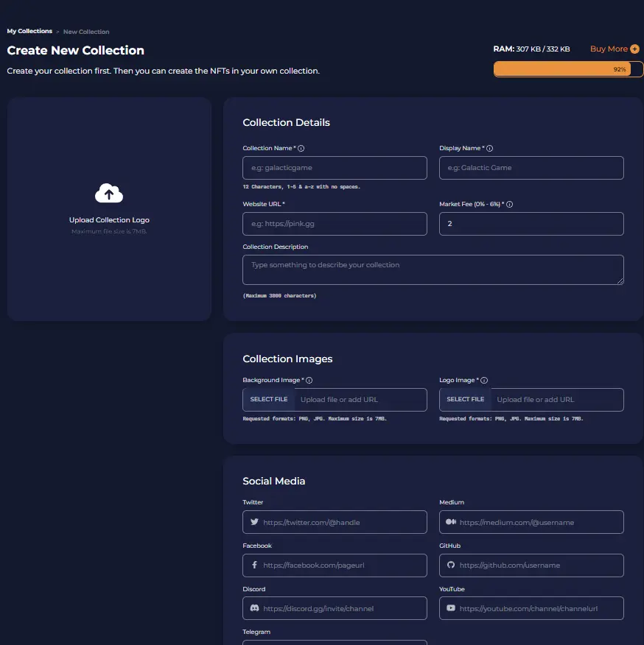The height and width of the screenshot is (645, 644).
Task: Click the New Collection breadcrumb text
Action: coord(86,32)
